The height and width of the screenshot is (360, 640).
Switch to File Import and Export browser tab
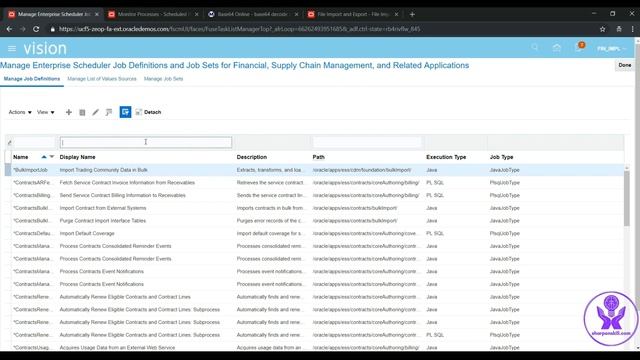point(353,14)
